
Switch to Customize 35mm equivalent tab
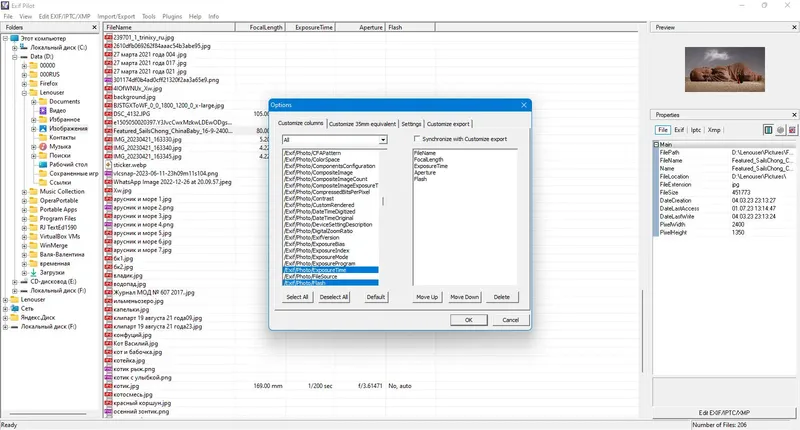pos(362,124)
